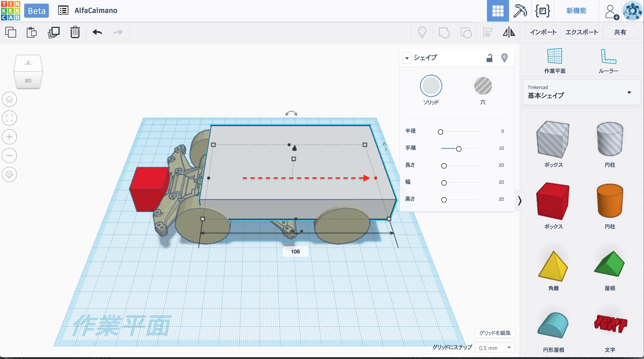The image size is (644, 359).
Task: Click the グリッドを編集 (Edit Grid) button
Action: [494, 333]
